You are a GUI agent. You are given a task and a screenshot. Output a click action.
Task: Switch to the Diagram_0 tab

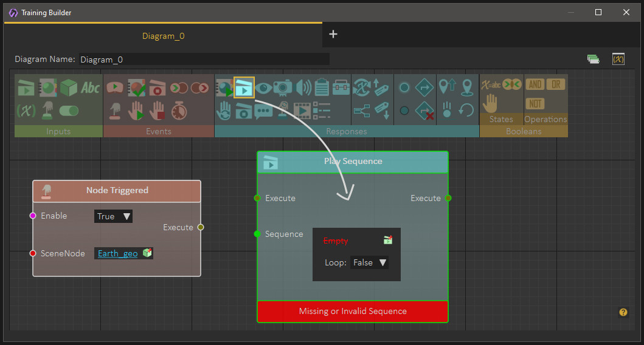coord(163,36)
